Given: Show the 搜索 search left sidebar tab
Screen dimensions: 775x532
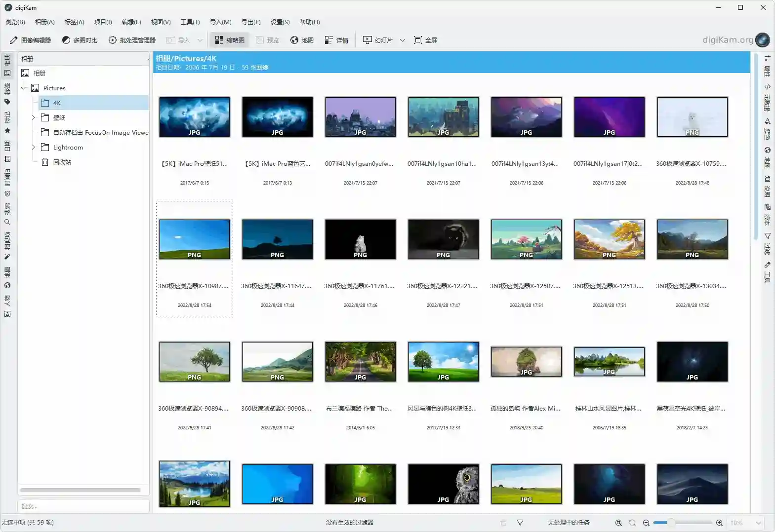Looking at the screenshot, I should (7, 214).
